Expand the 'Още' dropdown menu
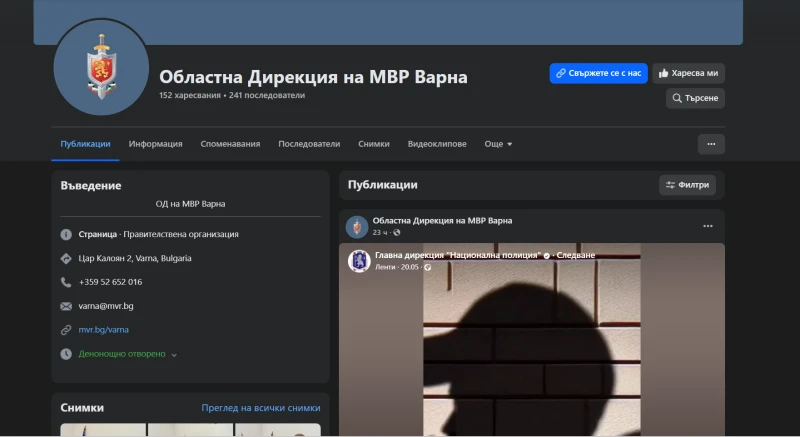This screenshot has width=800, height=437. 498,144
